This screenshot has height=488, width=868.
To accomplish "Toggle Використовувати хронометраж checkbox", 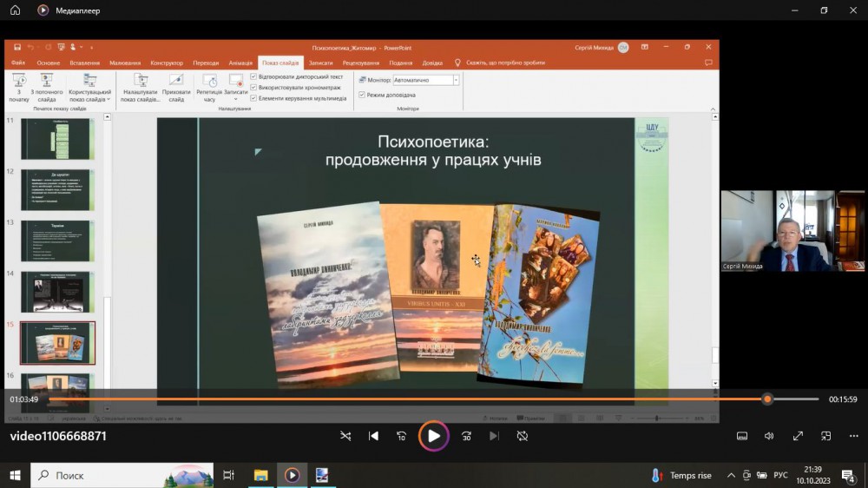I will click(x=253, y=87).
